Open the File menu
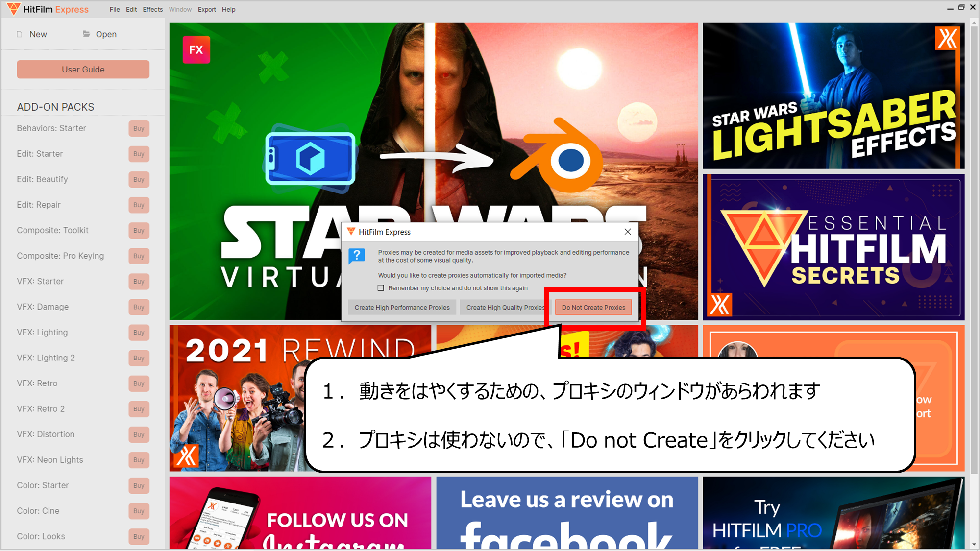 click(x=115, y=9)
